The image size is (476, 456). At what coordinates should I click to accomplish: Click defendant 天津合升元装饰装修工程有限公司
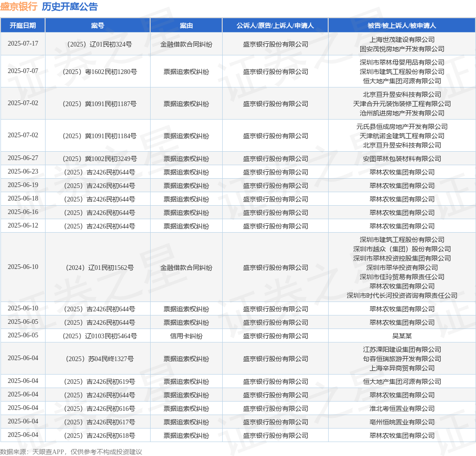pos(402,104)
